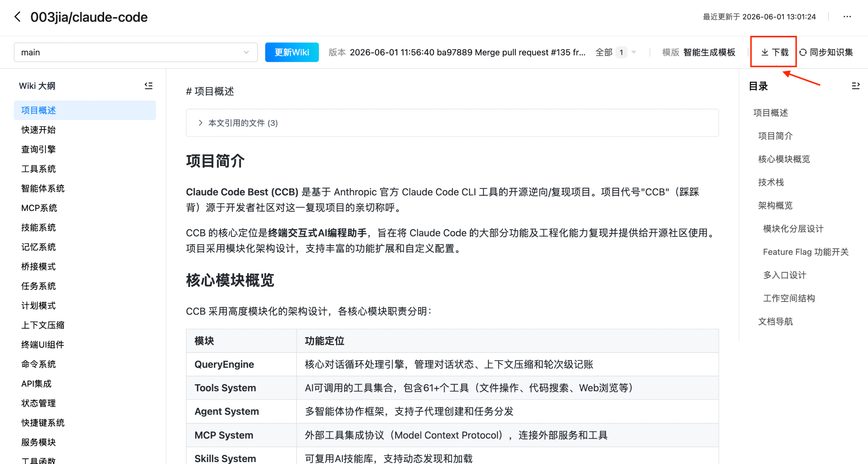Jump to 架构概览 in 目录

775,206
